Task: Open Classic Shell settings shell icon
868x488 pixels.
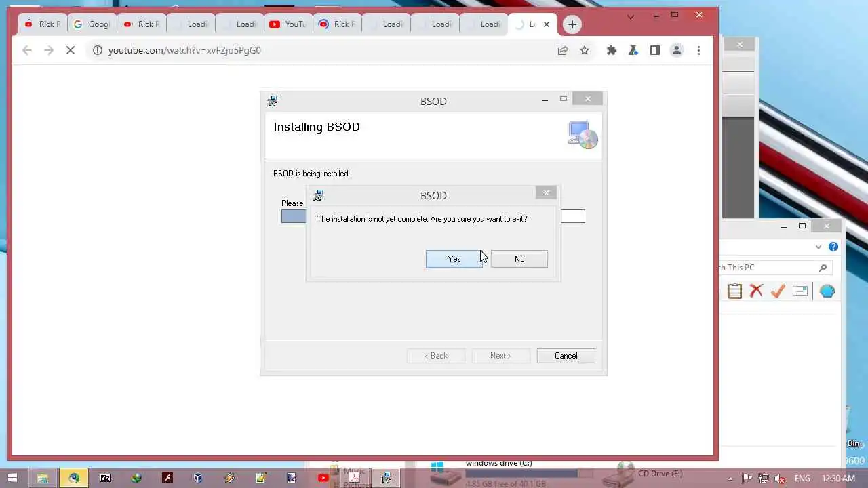Action: (827, 291)
